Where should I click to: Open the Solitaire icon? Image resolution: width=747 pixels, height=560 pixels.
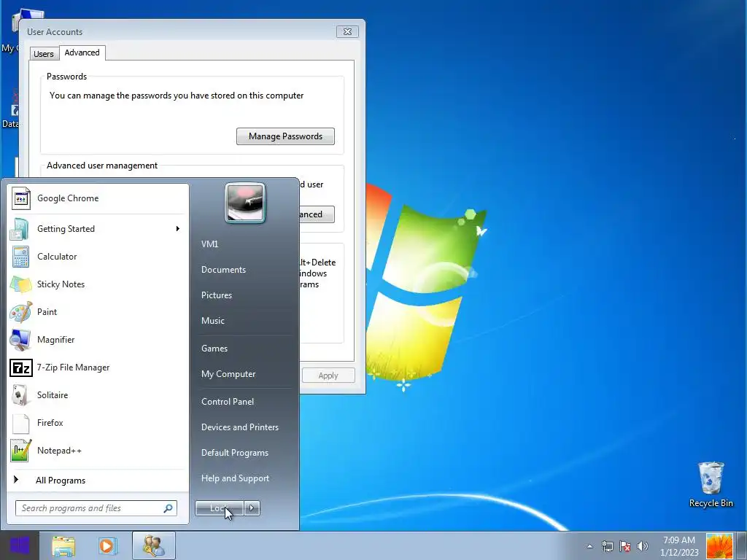[20, 395]
